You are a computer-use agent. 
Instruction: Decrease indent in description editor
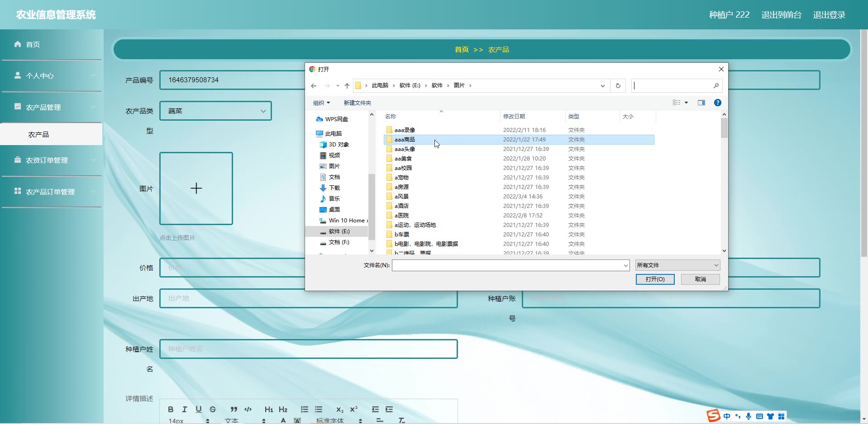coord(375,410)
